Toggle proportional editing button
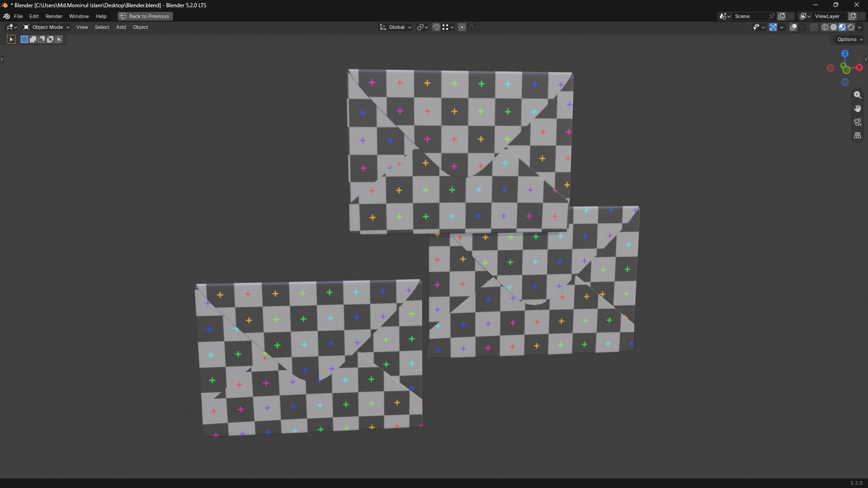The width and height of the screenshot is (868, 488). (x=462, y=28)
